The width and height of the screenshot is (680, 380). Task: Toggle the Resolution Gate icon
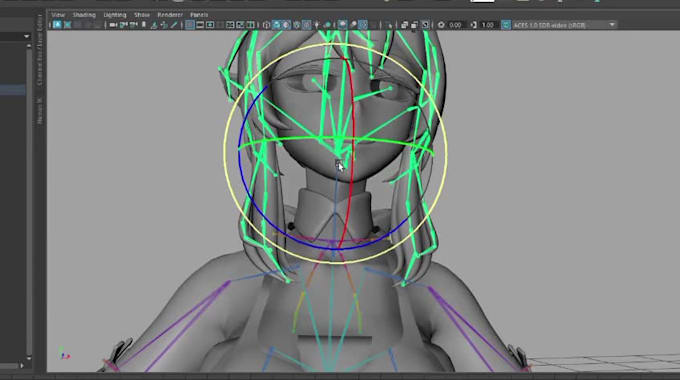210,25
